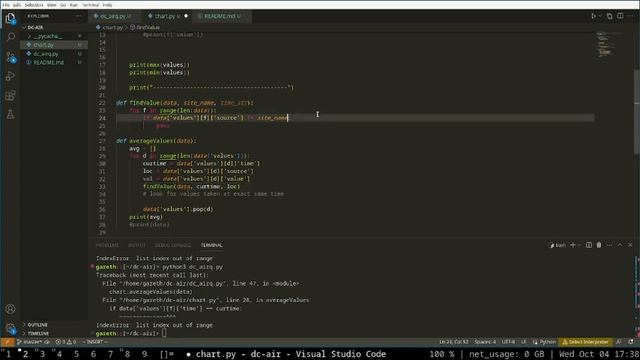This screenshot has height=360, width=640.
Task: Open the Run and Debug view icon
Action: 10,76
